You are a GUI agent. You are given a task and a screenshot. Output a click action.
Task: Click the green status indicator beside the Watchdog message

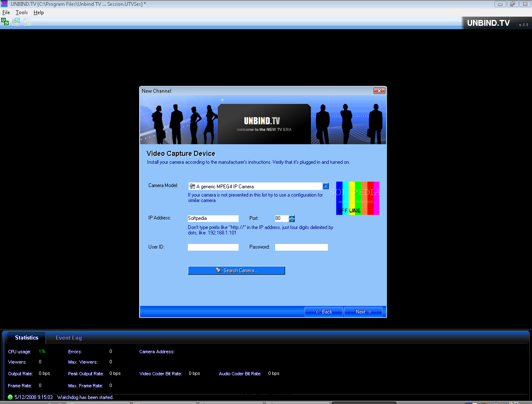(x=10, y=397)
